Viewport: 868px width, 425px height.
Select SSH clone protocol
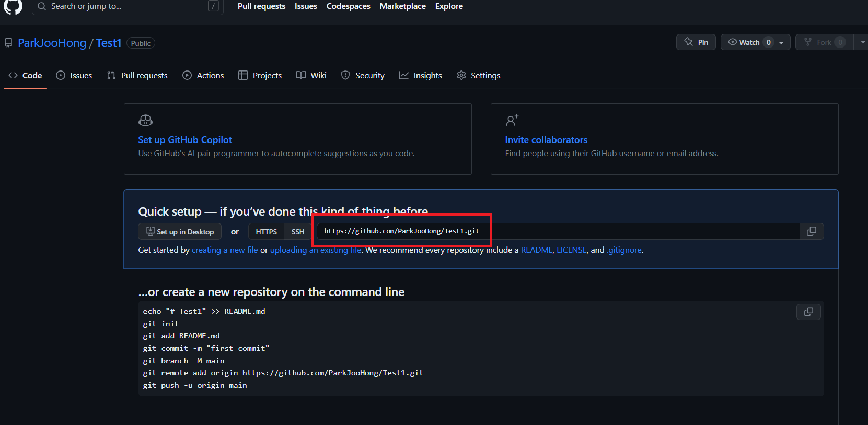[x=298, y=232]
